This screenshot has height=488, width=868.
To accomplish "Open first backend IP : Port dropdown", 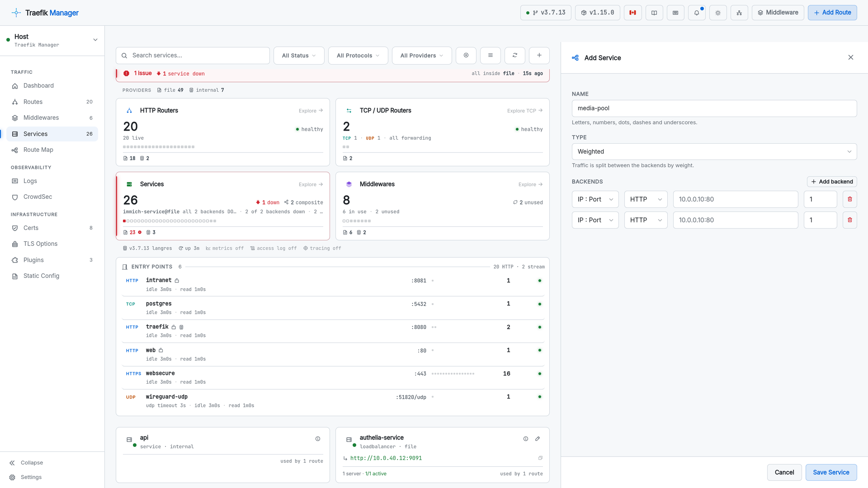I will pyautogui.click(x=595, y=199).
